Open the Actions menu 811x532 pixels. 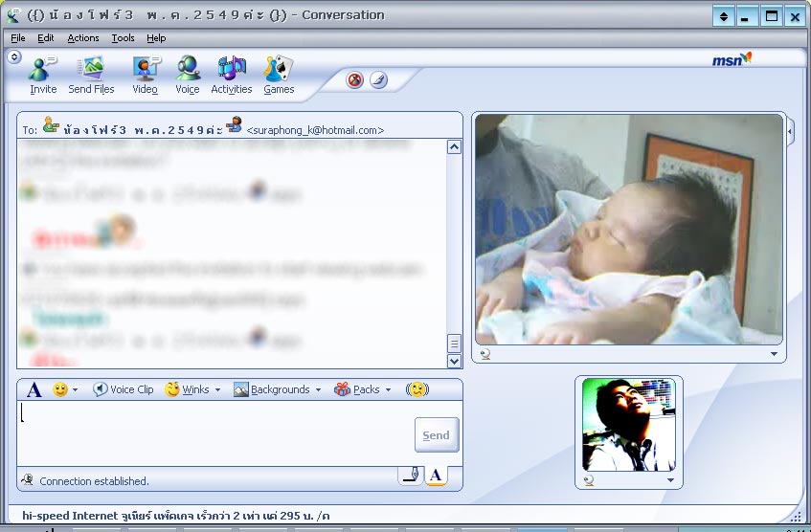[83, 38]
